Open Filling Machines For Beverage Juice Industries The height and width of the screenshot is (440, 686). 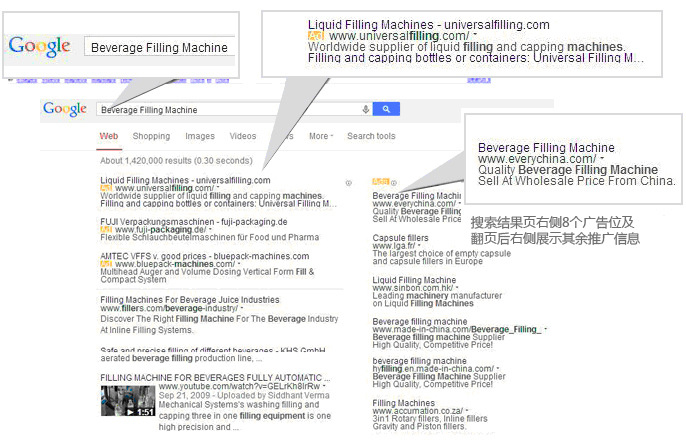[189, 300]
